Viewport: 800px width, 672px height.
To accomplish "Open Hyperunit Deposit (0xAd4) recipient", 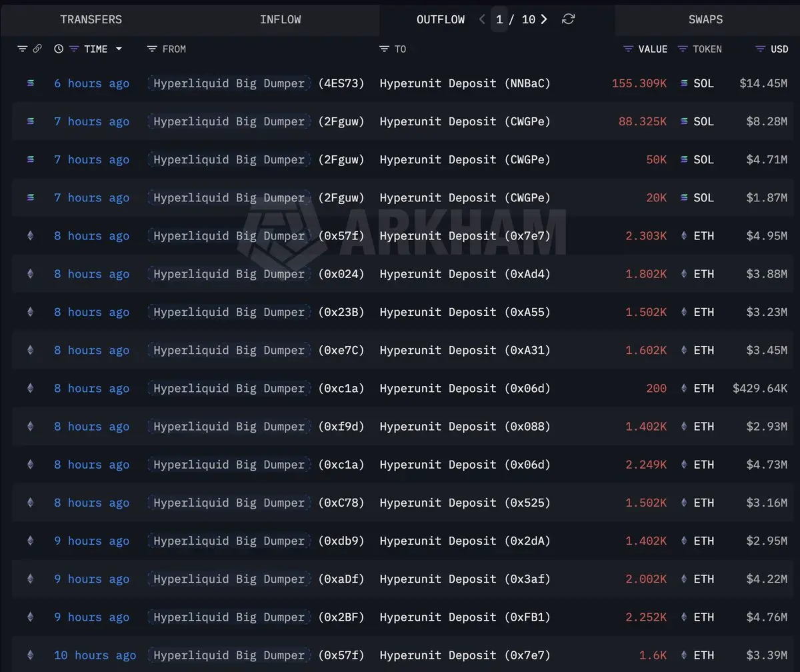I will point(465,274).
